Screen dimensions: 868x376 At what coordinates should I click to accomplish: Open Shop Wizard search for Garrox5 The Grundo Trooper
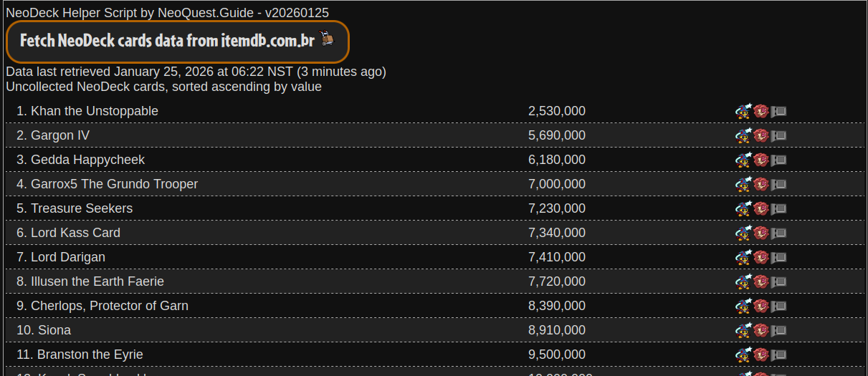[743, 184]
